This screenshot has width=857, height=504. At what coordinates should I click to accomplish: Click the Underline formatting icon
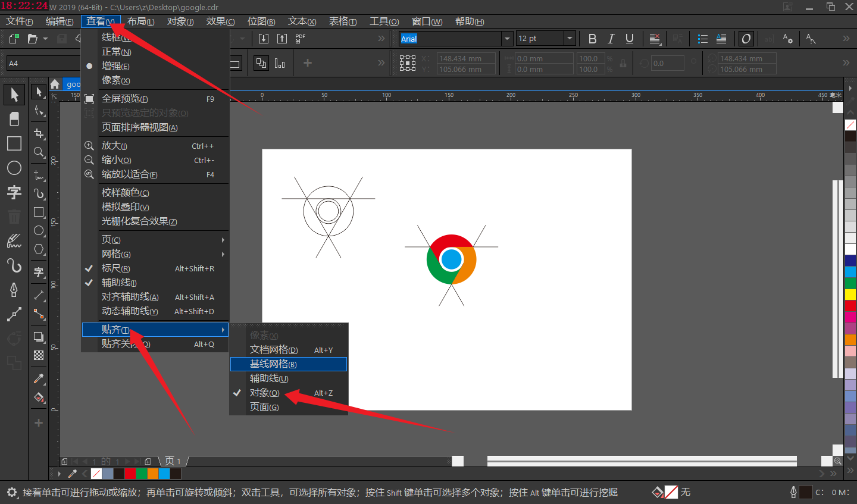630,39
